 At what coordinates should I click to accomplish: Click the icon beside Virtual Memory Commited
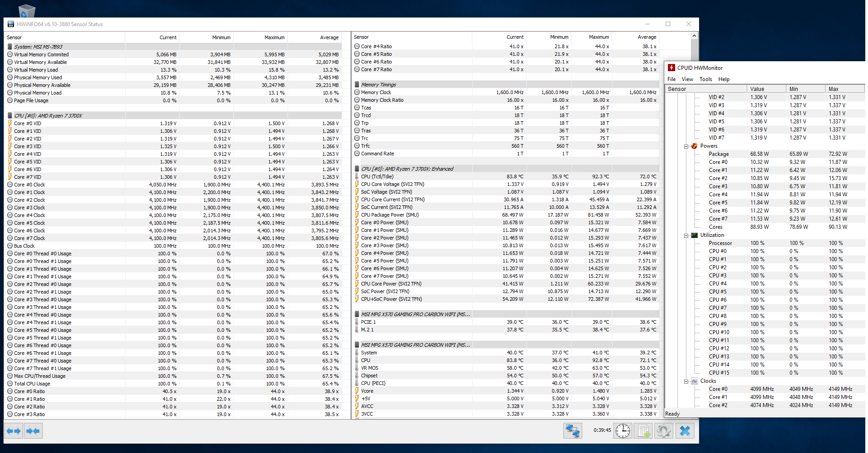coord(10,54)
